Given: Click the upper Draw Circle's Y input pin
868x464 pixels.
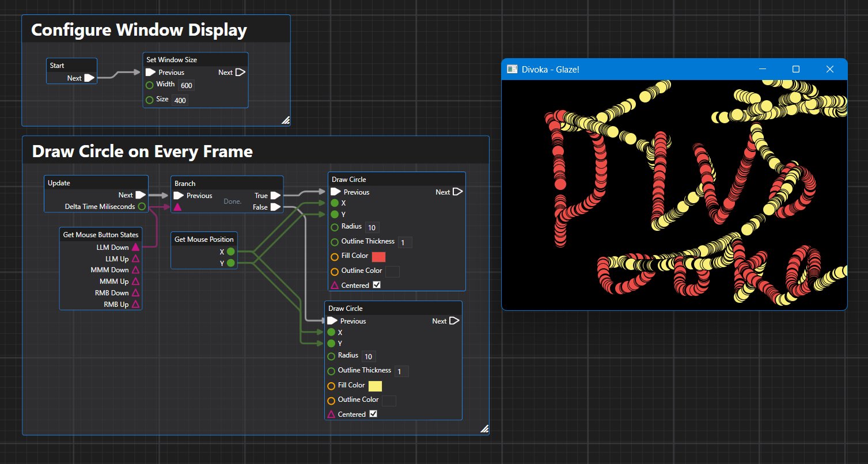Looking at the screenshot, I should coord(335,214).
